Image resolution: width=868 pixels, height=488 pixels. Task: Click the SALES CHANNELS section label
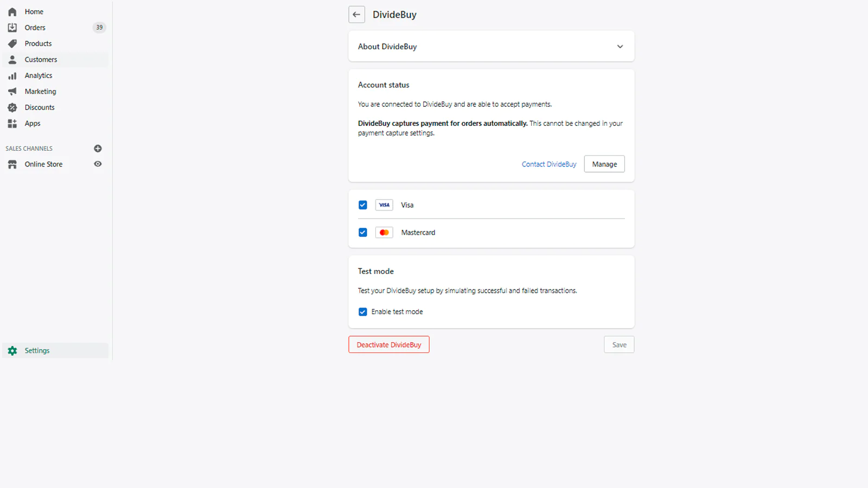point(29,149)
